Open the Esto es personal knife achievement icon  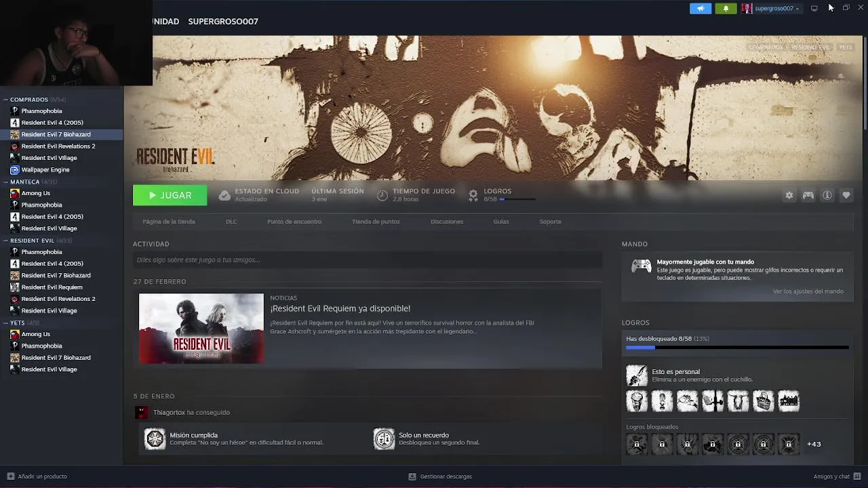click(x=637, y=375)
